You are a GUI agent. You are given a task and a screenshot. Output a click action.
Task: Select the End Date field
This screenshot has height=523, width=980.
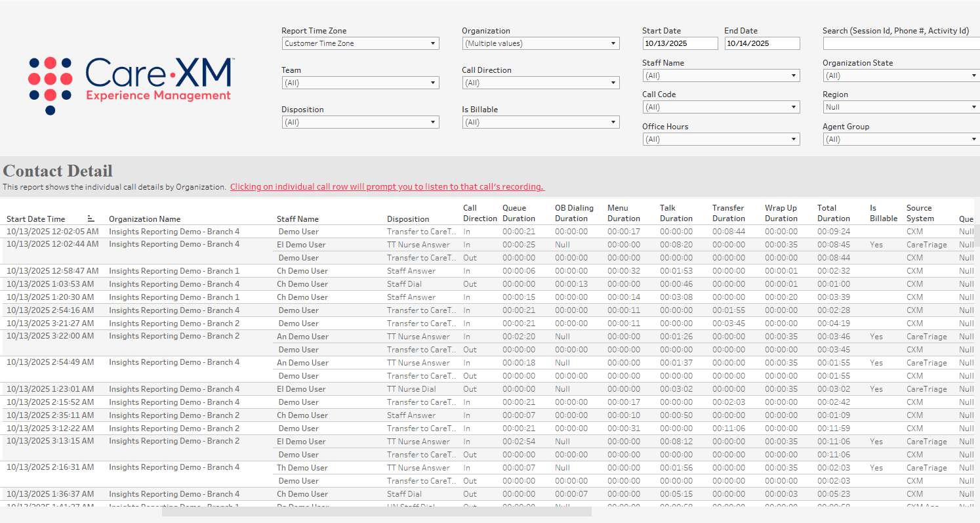click(762, 43)
